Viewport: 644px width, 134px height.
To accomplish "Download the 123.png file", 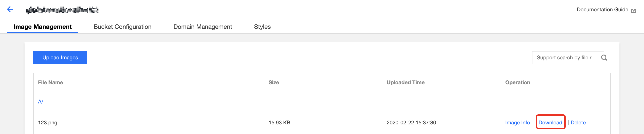I will click(x=550, y=122).
